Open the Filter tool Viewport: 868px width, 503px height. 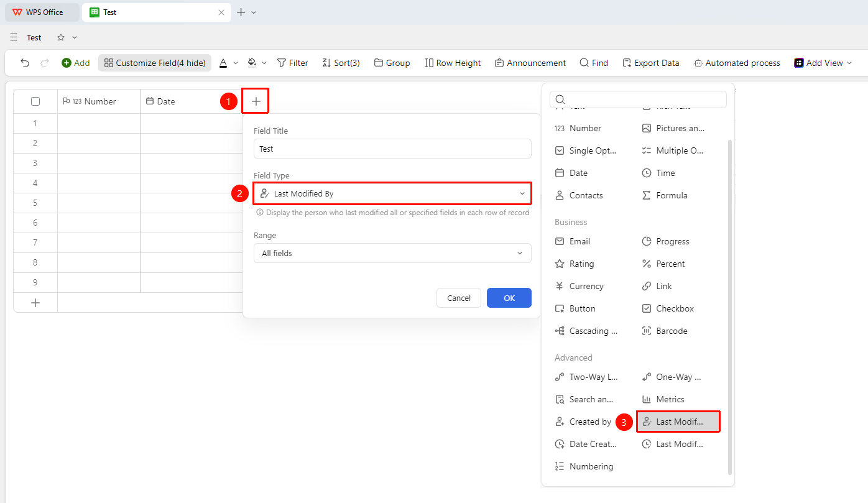click(x=292, y=63)
